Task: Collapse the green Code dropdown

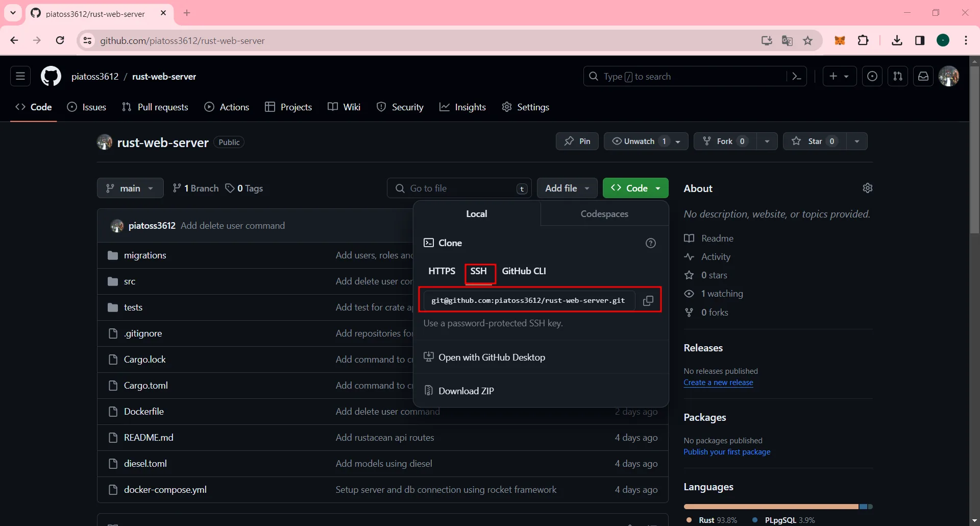Action: pyautogui.click(x=635, y=188)
